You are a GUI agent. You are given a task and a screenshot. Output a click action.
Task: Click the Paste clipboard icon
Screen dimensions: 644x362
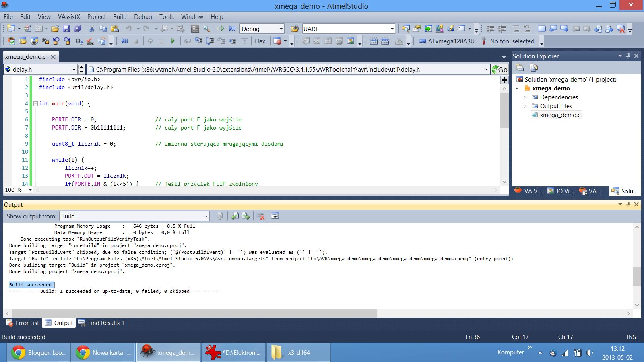(x=115, y=29)
